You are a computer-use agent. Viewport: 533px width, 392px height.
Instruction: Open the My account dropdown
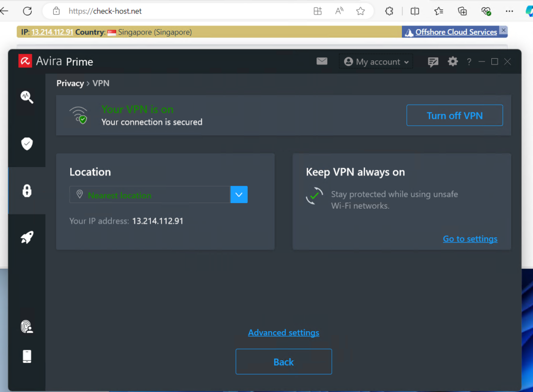pyautogui.click(x=376, y=62)
